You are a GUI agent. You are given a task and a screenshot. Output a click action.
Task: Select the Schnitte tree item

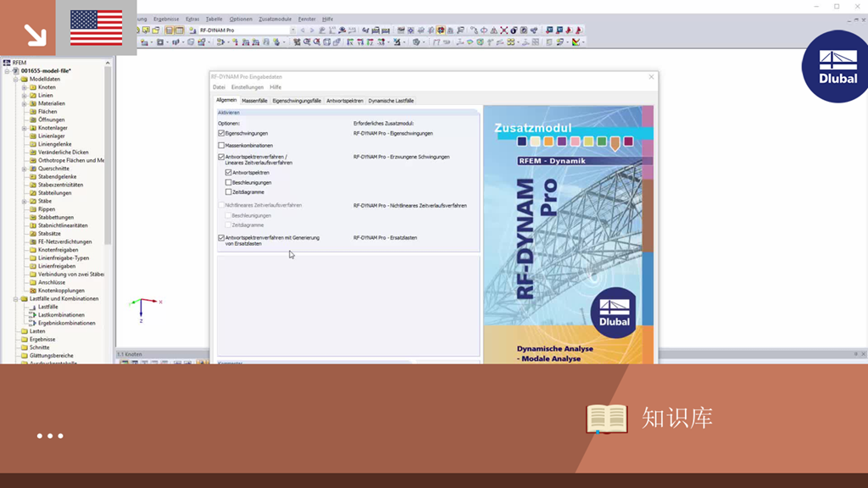[x=39, y=347]
